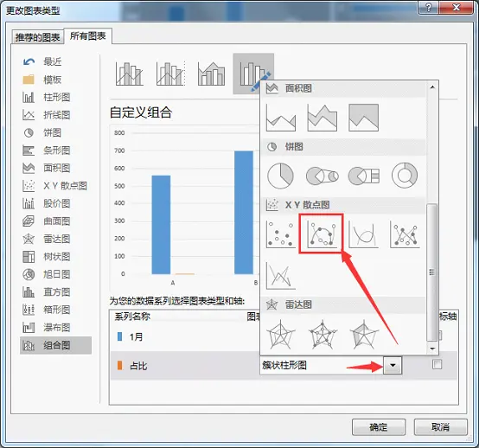Image resolution: width=479 pixels, height=448 pixels.
Task: Open the dialog help button
Action: (428, 7)
